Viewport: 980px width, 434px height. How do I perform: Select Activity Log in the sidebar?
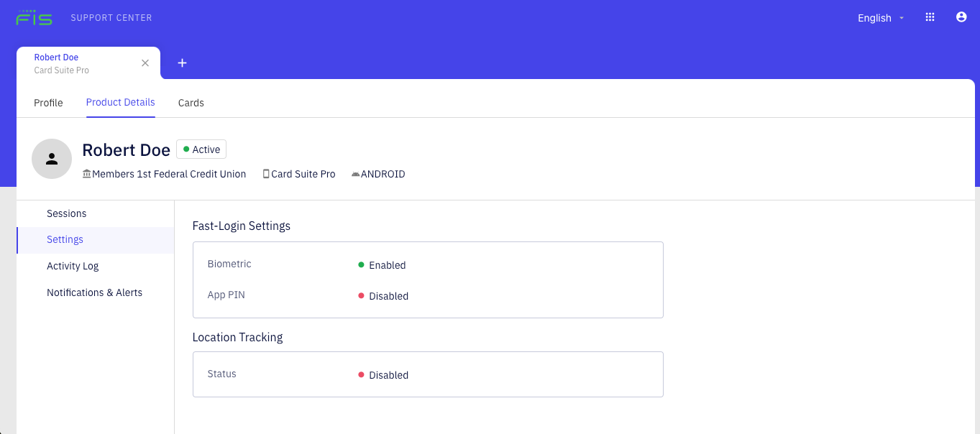click(73, 266)
